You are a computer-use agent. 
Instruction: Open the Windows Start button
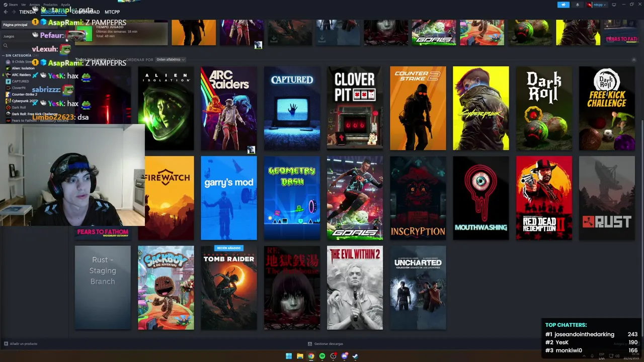[289, 356]
